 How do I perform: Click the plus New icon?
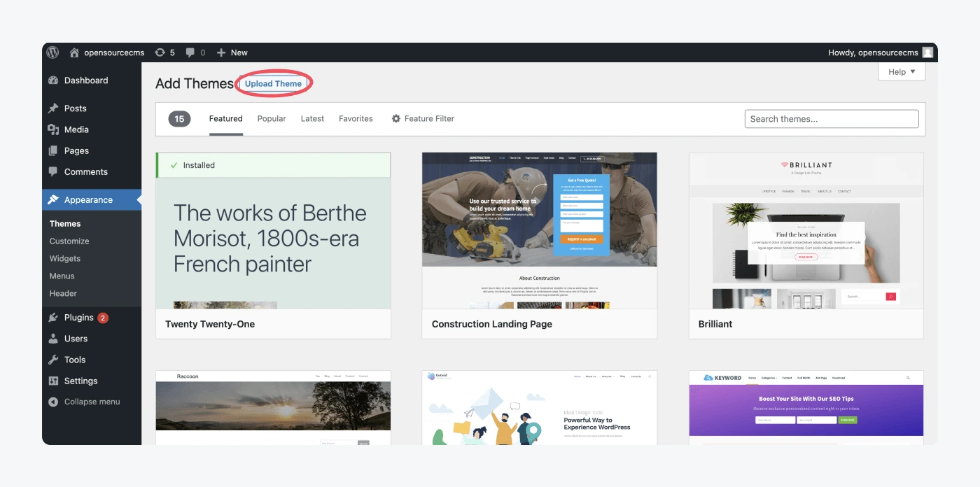click(221, 52)
